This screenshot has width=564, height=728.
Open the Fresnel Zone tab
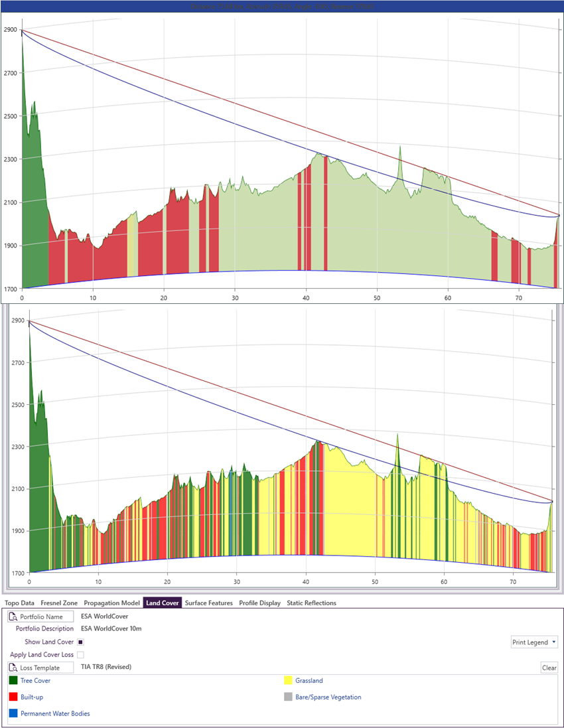click(x=59, y=603)
